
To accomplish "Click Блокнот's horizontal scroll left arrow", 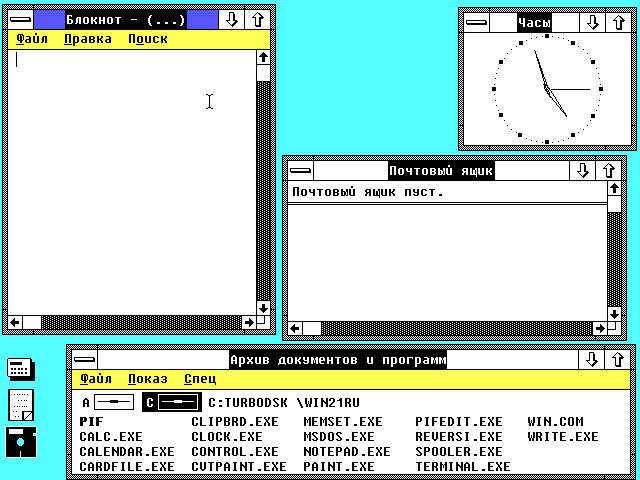I will [15, 322].
